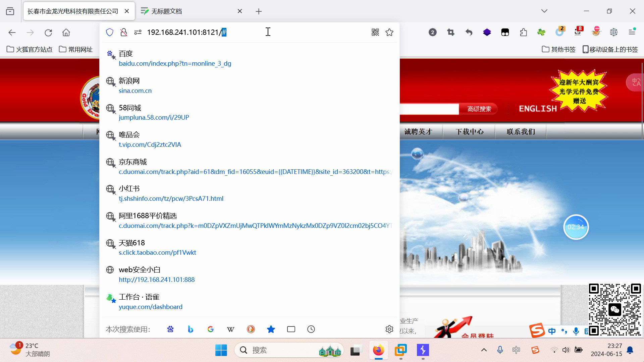Open the 火狐官方站点 bookmarks folder
644x362 pixels.
(x=30, y=49)
